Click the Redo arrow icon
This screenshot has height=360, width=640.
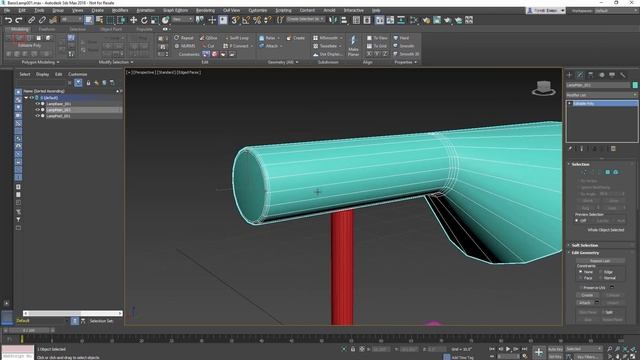(19, 20)
